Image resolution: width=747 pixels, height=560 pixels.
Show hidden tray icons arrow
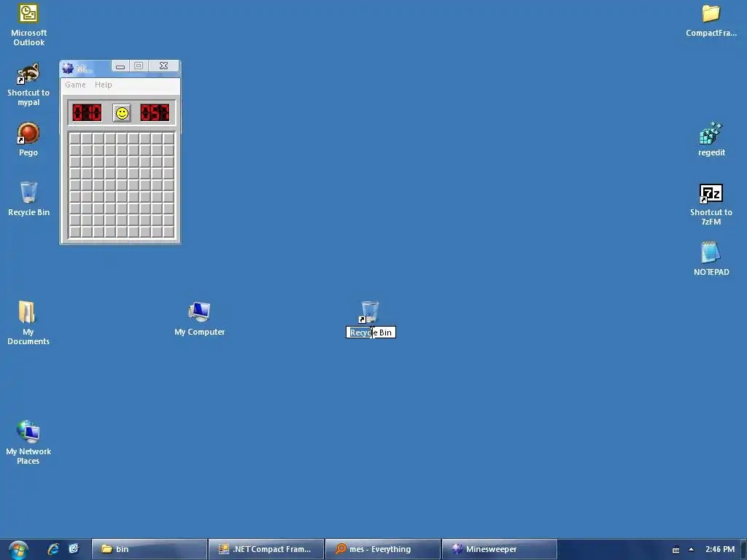[x=692, y=550]
